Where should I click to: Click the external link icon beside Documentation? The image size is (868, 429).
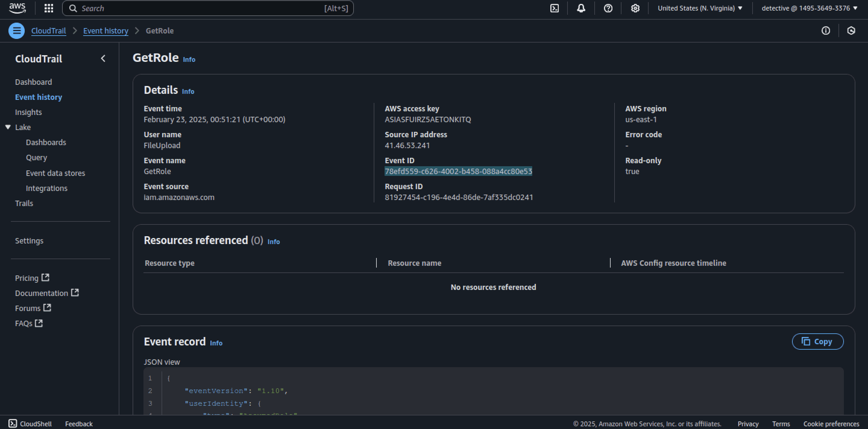75,293
